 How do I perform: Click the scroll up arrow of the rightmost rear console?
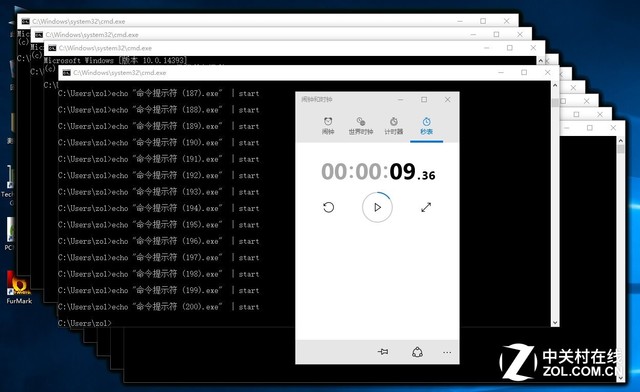pyautogui.click(x=621, y=140)
